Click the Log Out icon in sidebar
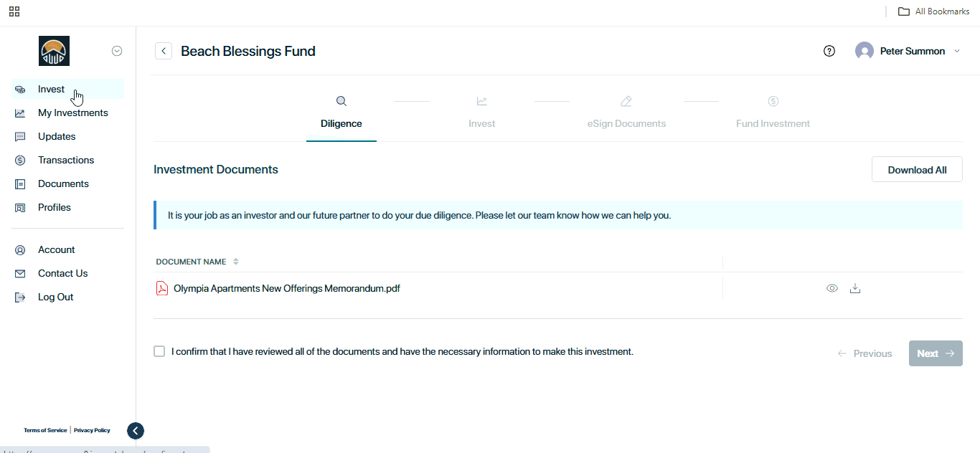This screenshot has width=980, height=453. point(20,297)
